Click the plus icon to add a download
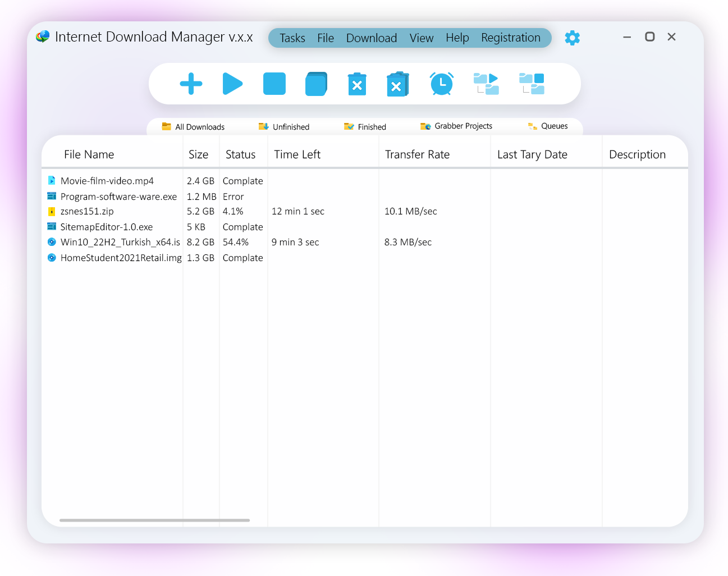728x576 pixels. pyautogui.click(x=191, y=84)
